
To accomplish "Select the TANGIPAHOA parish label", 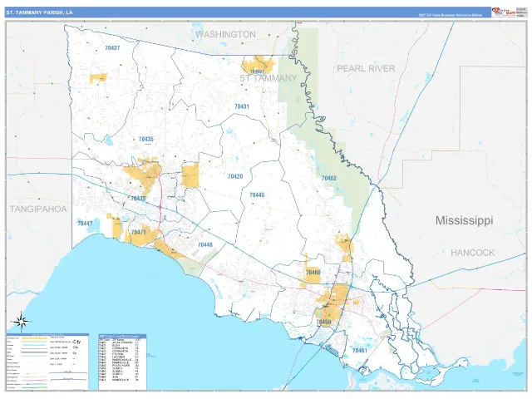I will (38, 209).
